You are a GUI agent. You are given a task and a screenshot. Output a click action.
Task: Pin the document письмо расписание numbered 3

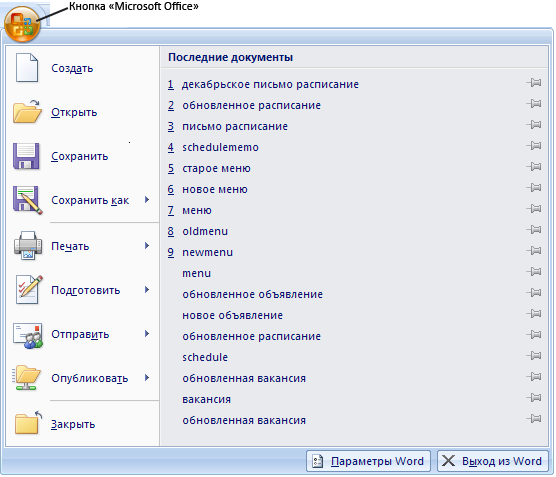pos(534,125)
